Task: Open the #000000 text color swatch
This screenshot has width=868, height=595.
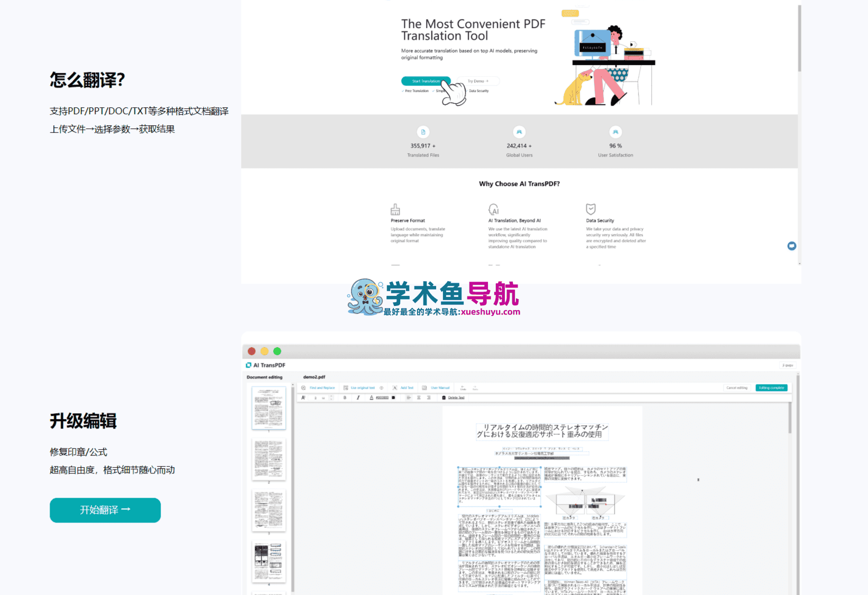Action: (x=393, y=397)
